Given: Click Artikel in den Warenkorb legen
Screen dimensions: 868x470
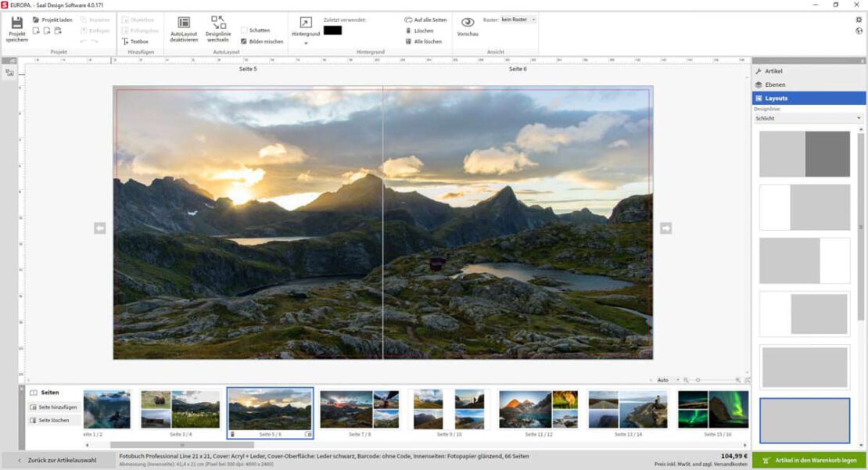Looking at the screenshot, I should pyautogui.click(x=809, y=461).
